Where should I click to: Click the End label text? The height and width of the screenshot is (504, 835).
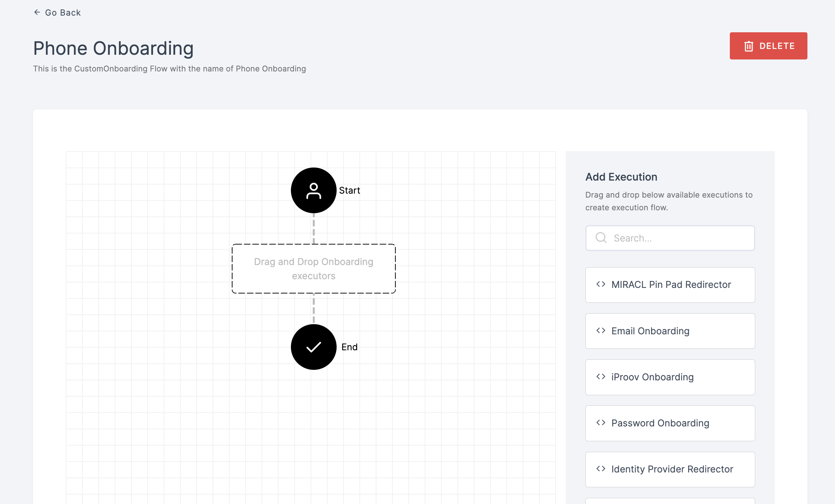point(350,347)
